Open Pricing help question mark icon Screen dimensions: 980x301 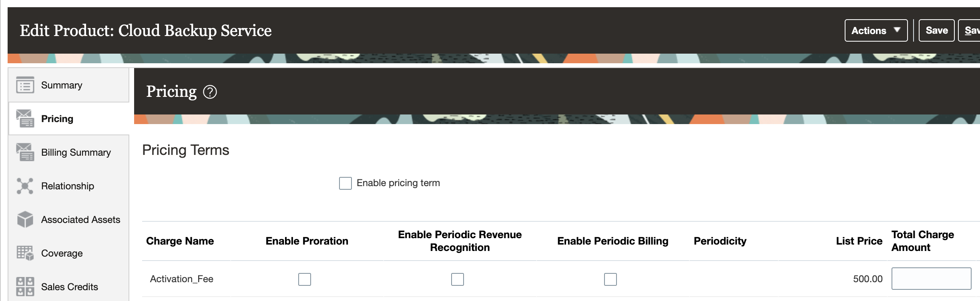(x=210, y=92)
